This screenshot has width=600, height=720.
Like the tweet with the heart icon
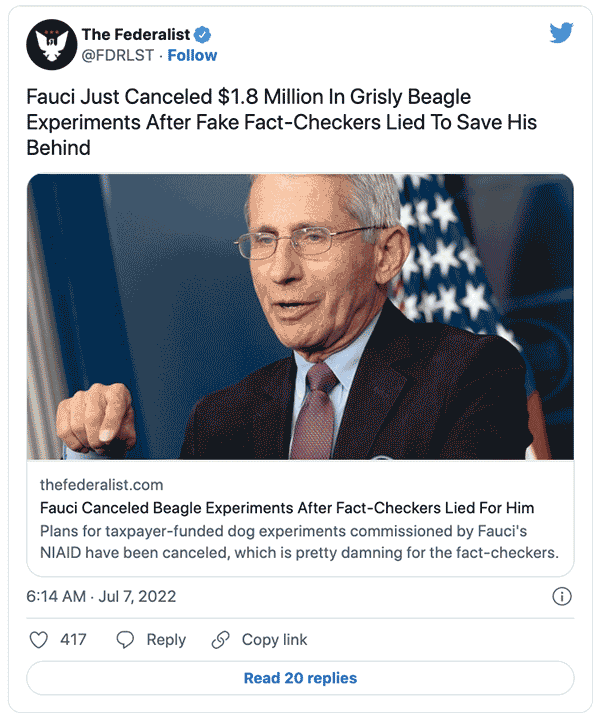(41, 640)
